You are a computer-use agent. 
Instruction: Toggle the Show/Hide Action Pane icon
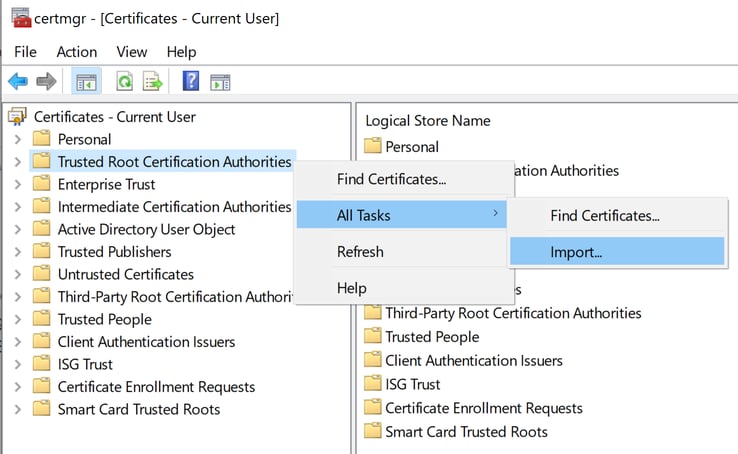pyautogui.click(x=220, y=82)
